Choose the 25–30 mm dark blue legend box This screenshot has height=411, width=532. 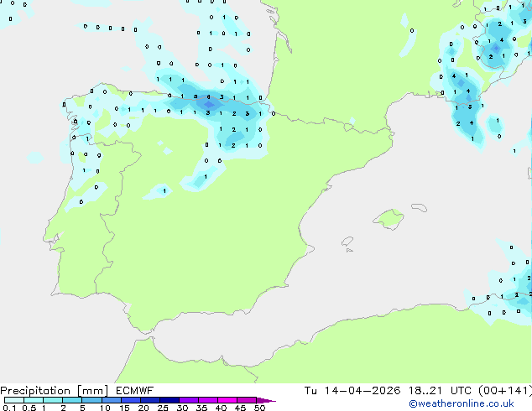[169, 400]
